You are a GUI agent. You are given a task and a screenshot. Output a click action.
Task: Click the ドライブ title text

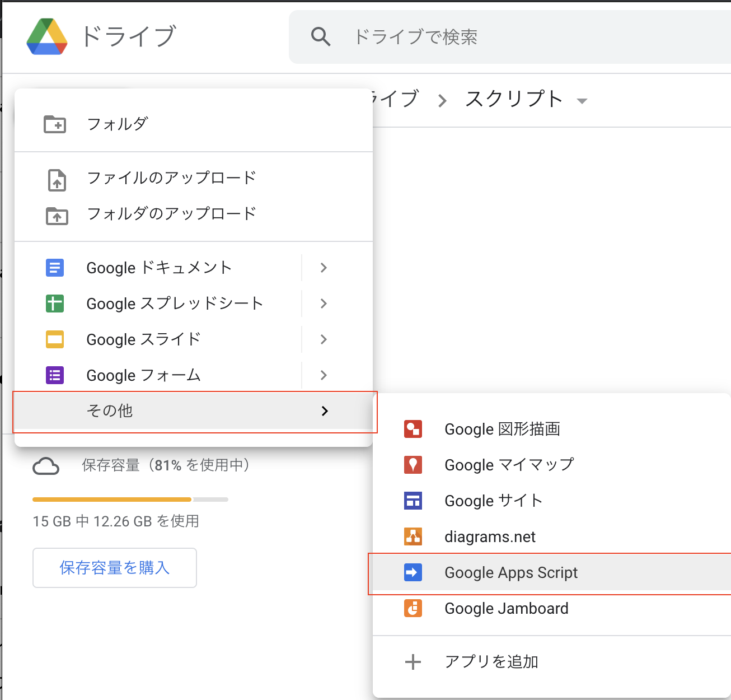tap(129, 36)
